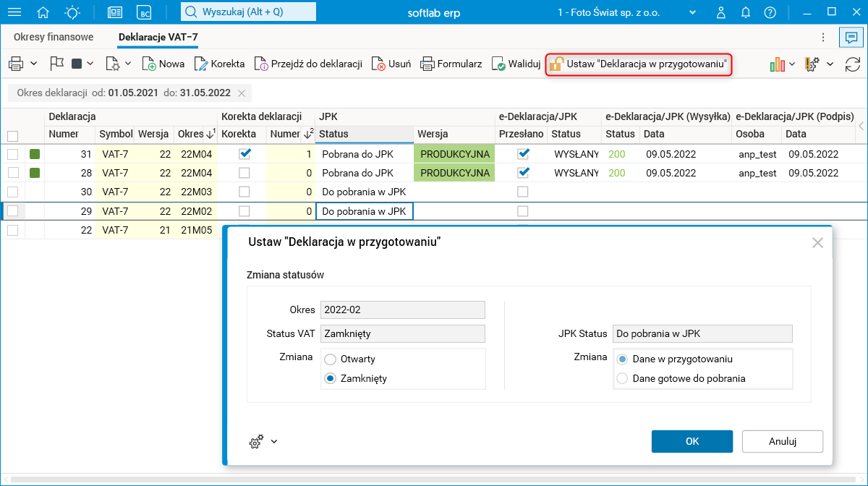Select Dane gotowe do pobrania radio
The image size is (868, 486).
tap(622, 378)
